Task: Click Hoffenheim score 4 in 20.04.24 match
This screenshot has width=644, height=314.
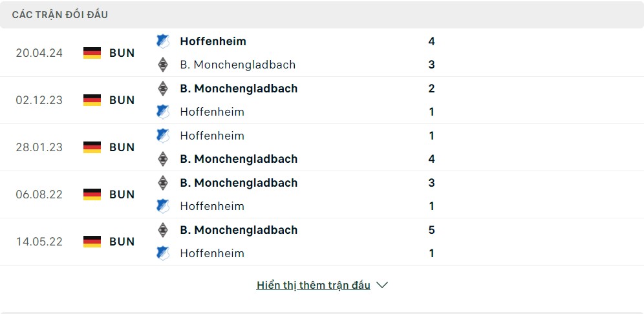Action: click(x=431, y=41)
